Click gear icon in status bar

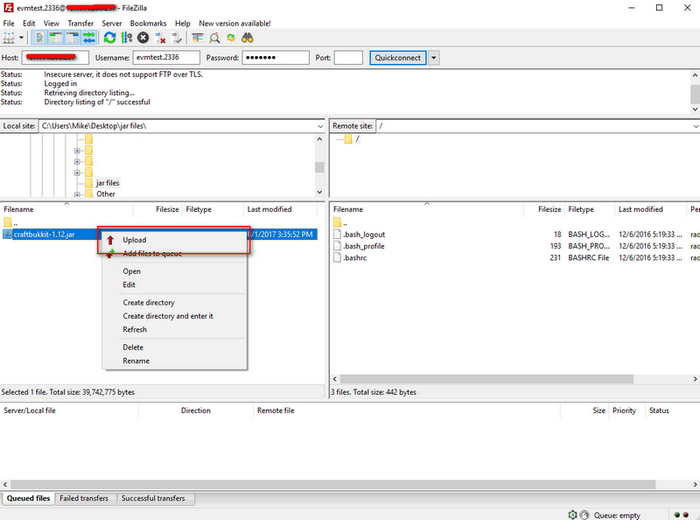pyautogui.click(x=573, y=515)
